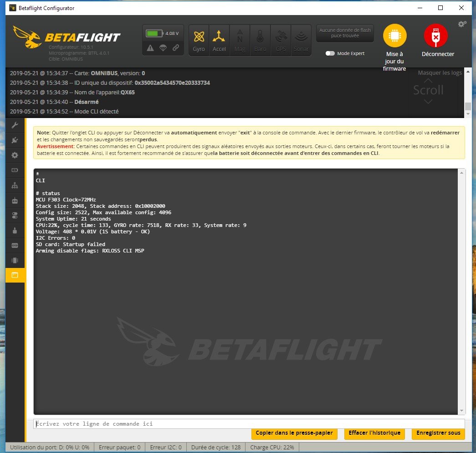
Task: Open configurator options gear in top-right corner
Action: pos(462,24)
